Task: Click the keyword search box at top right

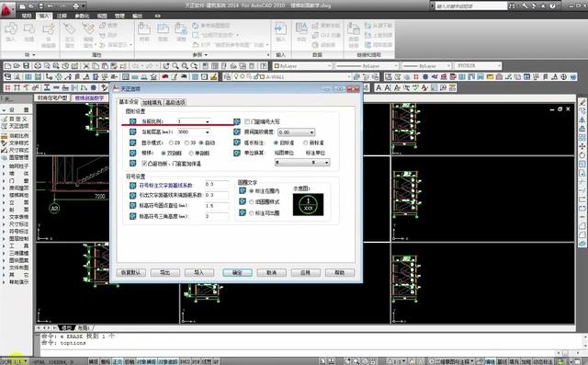Action: pyautogui.click(x=470, y=6)
